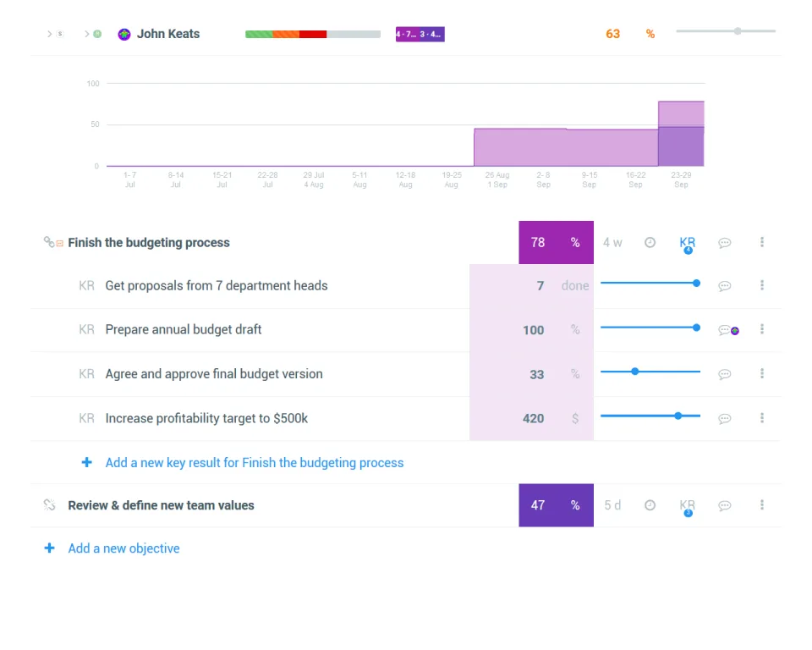Open more options menu for Finish the budgeting process
Image resolution: width=812 pixels, height=650 pixels.
coord(762,242)
